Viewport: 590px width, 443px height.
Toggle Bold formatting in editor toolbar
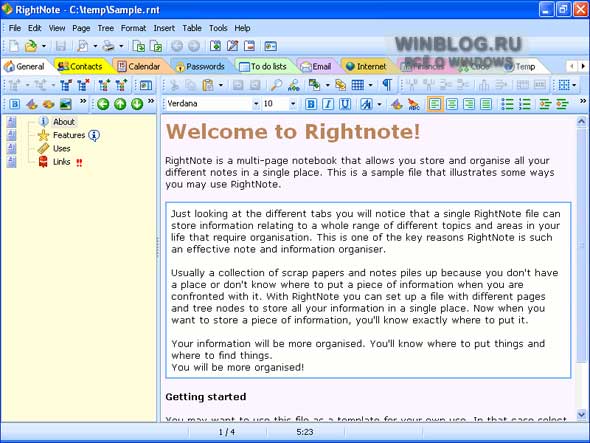[x=311, y=104]
